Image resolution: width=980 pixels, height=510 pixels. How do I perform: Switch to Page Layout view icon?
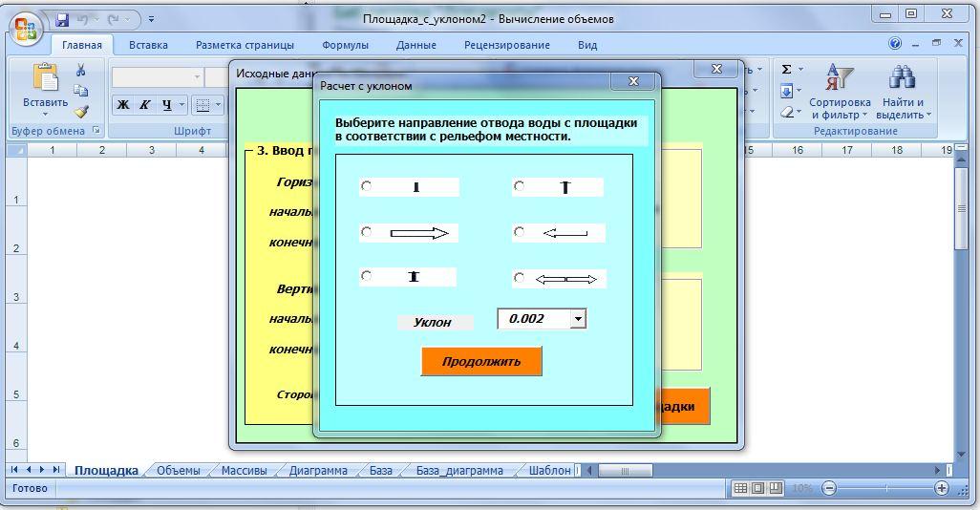click(757, 488)
